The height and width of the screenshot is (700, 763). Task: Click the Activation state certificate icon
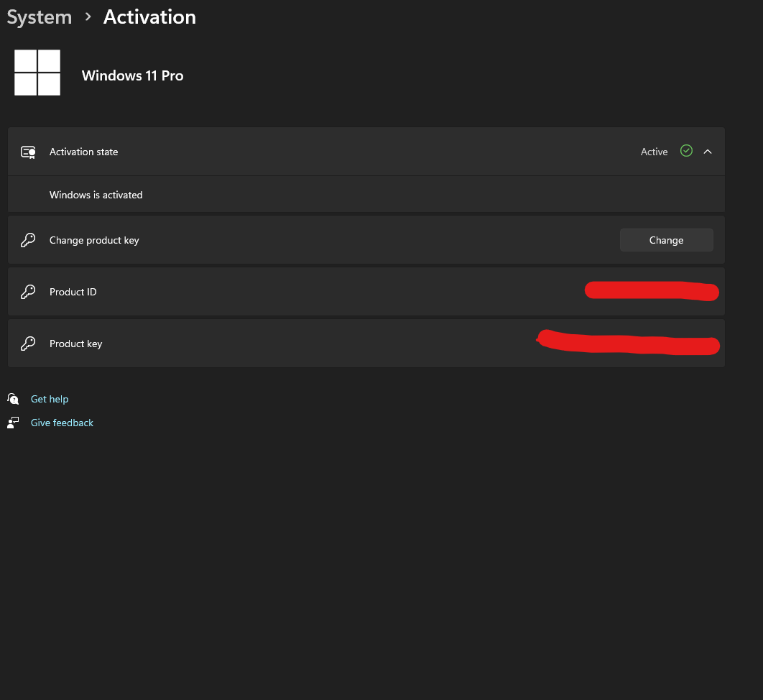pyautogui.click(x=28, y=152)
